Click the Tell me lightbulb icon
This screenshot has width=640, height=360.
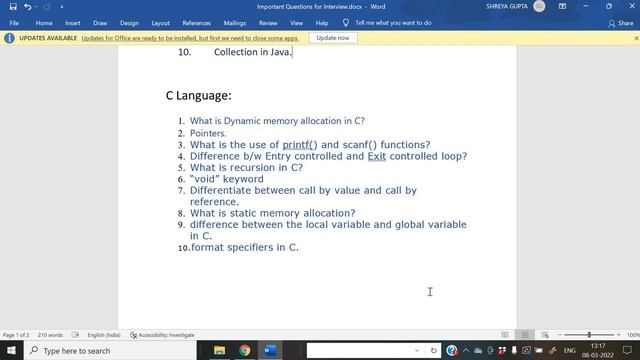click(346, 23)
